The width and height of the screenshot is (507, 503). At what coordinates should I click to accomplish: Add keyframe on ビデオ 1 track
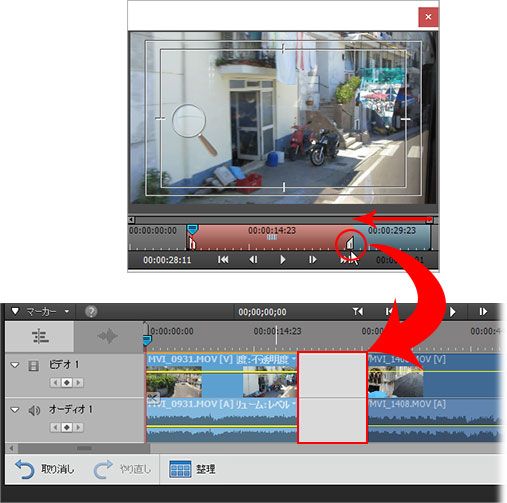click(67, 383)
